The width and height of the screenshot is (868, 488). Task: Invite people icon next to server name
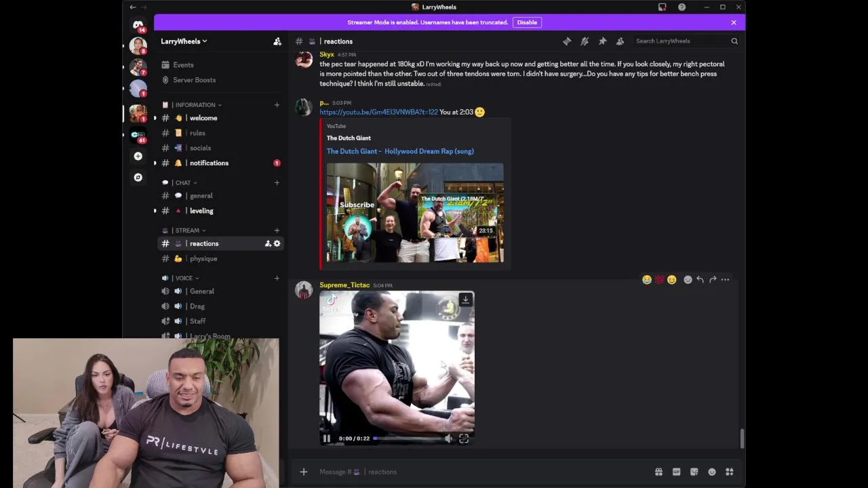click(x=277, y=41)
